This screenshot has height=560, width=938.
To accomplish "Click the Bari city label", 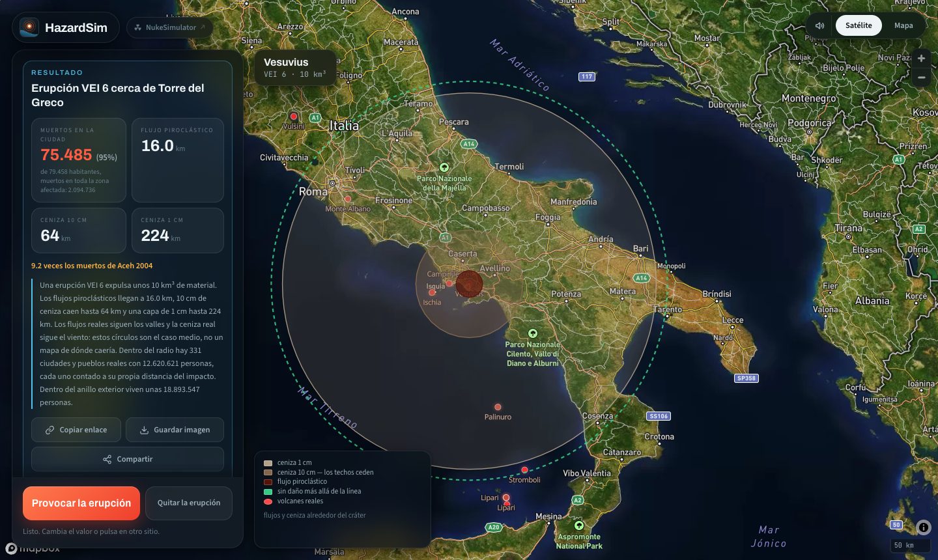I will coord(641,249).
